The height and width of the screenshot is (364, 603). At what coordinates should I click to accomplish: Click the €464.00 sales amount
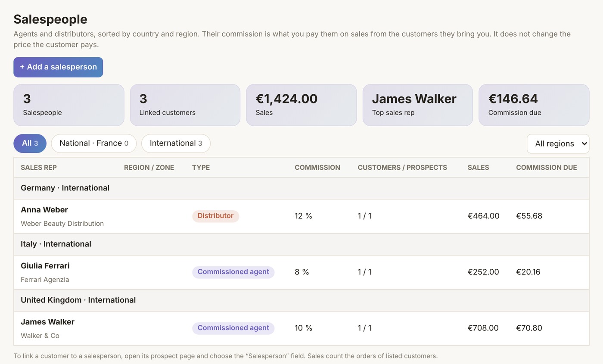(x=483, y=216)
